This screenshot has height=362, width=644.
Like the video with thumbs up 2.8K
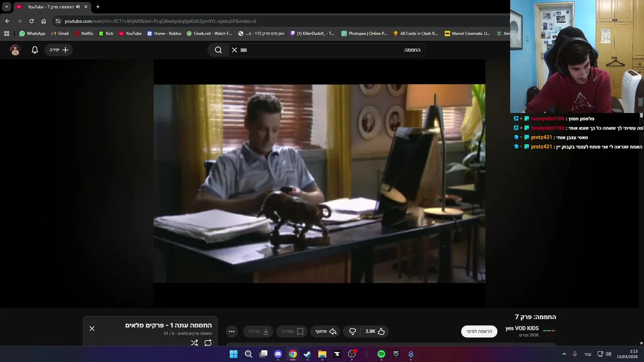click(375, 331)
